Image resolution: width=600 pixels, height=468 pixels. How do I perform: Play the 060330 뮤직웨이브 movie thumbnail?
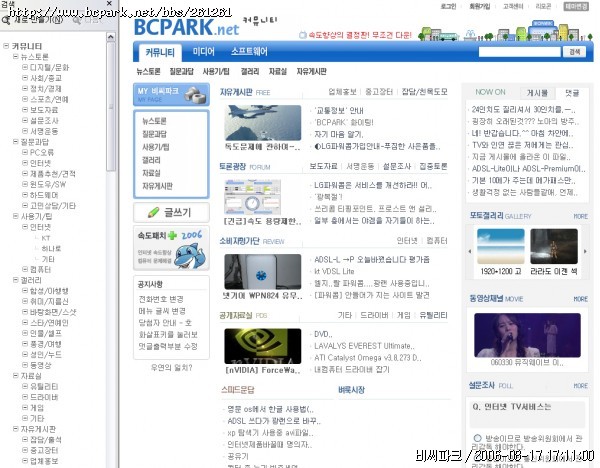tap(527, 335)
